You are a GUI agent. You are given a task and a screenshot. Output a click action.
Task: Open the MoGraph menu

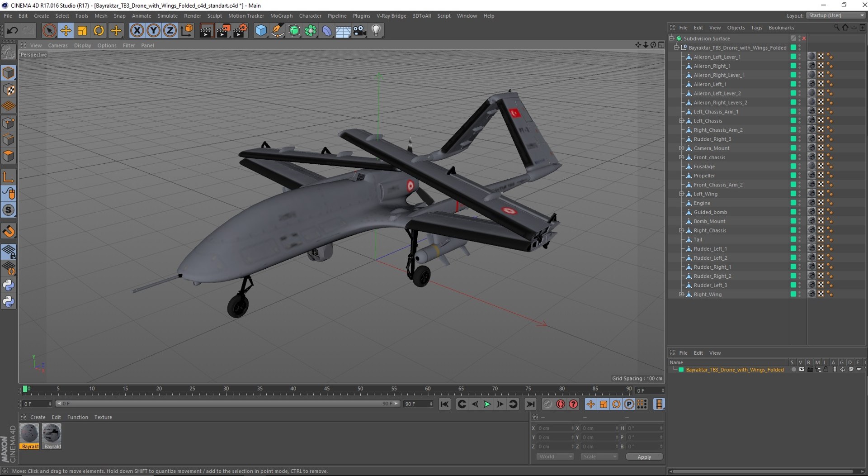point(281,16)
